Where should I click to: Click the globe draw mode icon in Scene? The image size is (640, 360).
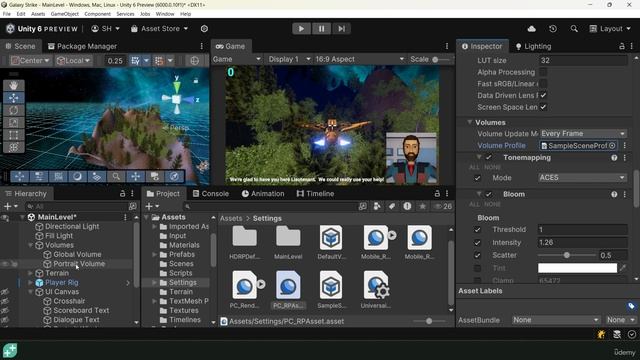[194, 60]
